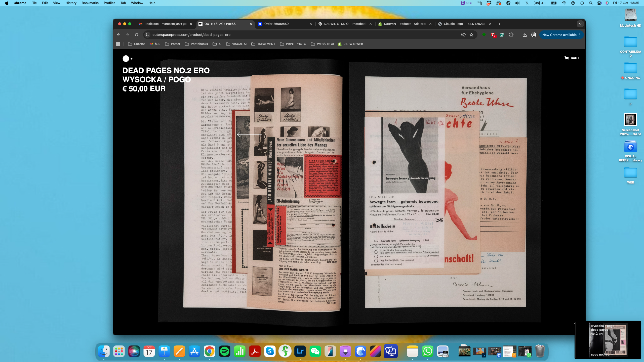The height and width of the screenshot is (362, 644).
Task: Click the New Chrome available button
Action: [x=559, y=35]
